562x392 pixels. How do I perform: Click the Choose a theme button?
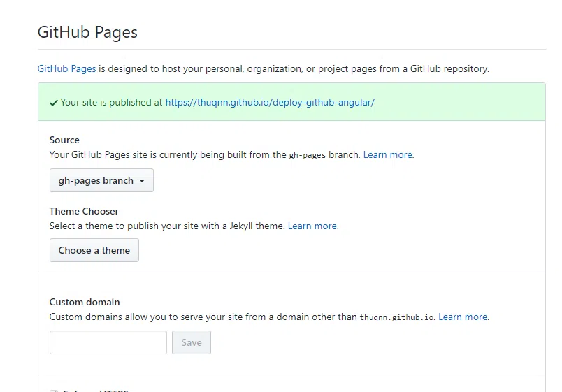94,250
